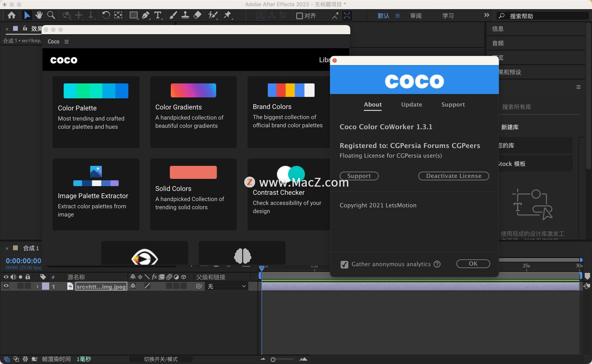Click the 切换开关/模式 button
Viewport: 592px width, 364px height.
coord(161,359)
